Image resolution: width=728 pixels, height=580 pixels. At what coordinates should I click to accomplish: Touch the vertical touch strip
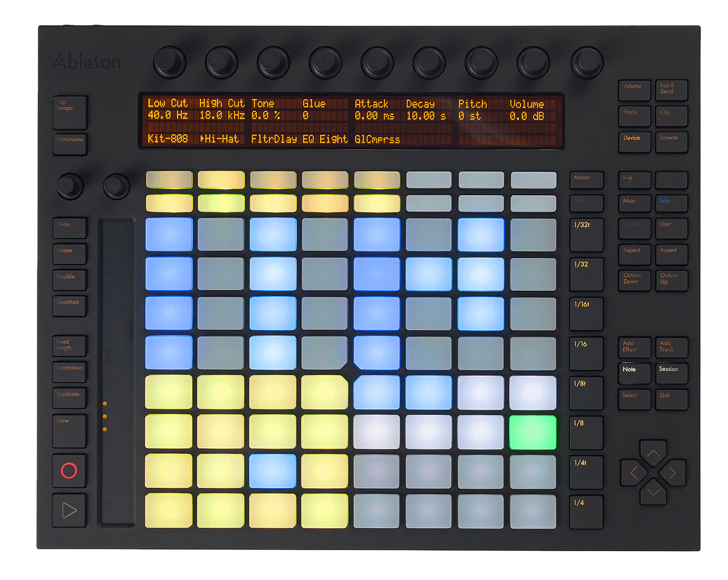(x=117, y=372)
